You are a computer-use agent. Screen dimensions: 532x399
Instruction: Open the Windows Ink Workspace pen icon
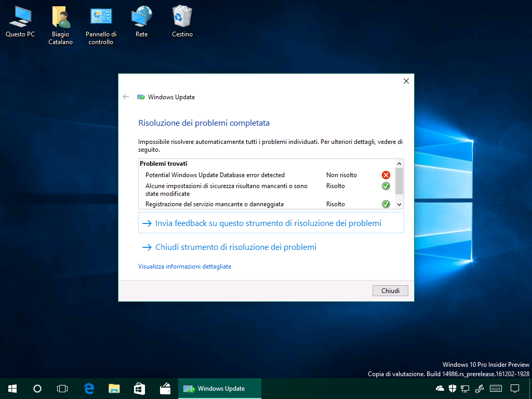point(479,389)
